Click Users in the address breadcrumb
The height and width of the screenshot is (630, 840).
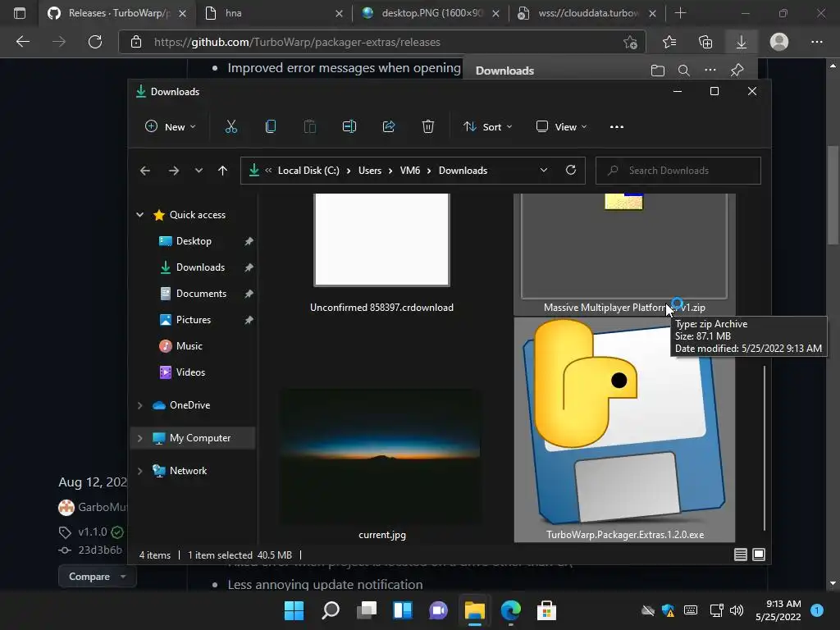tap(370, 171)
